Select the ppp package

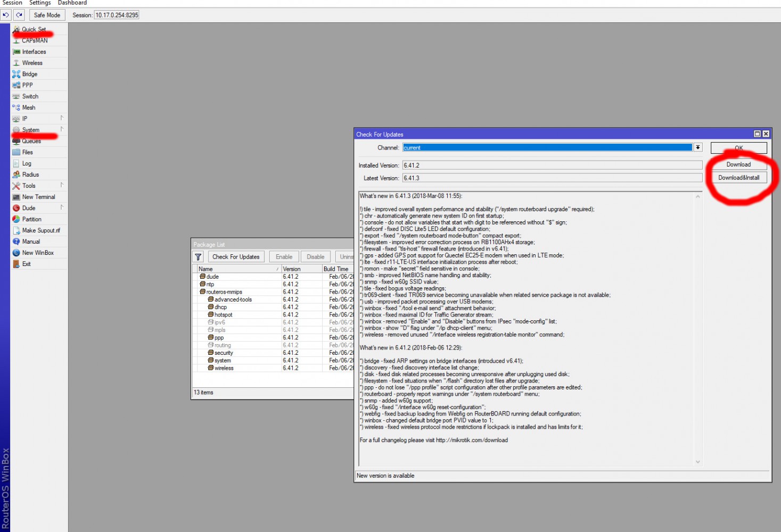click(274, 337)
